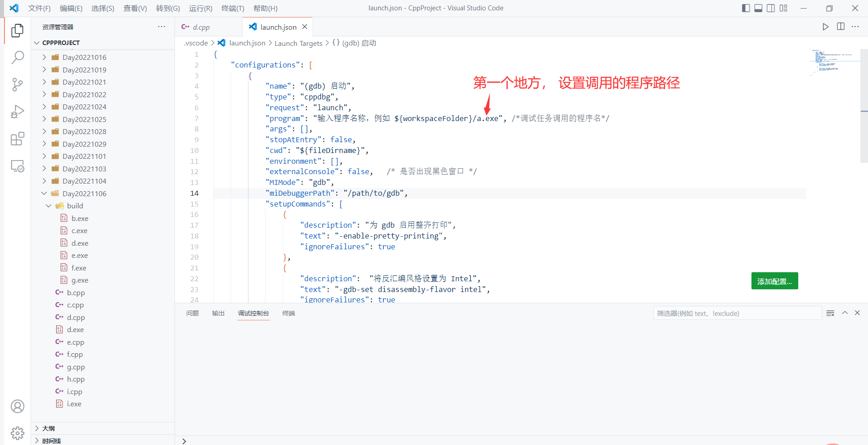Open the Remote Explorer icon
Screen dimensions: 868x445
pos(18,166)
